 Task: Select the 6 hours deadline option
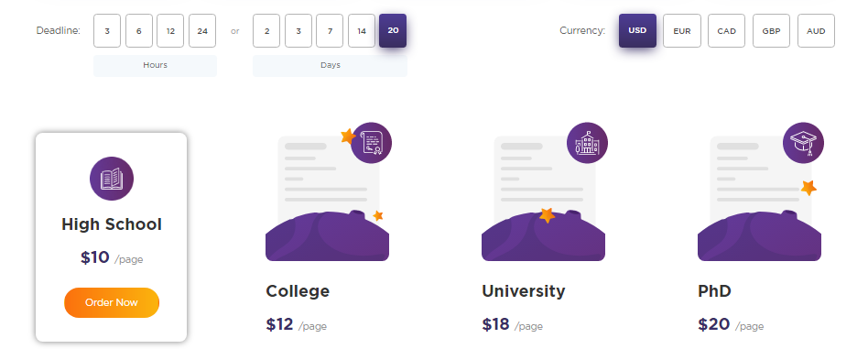pos(139,31)
